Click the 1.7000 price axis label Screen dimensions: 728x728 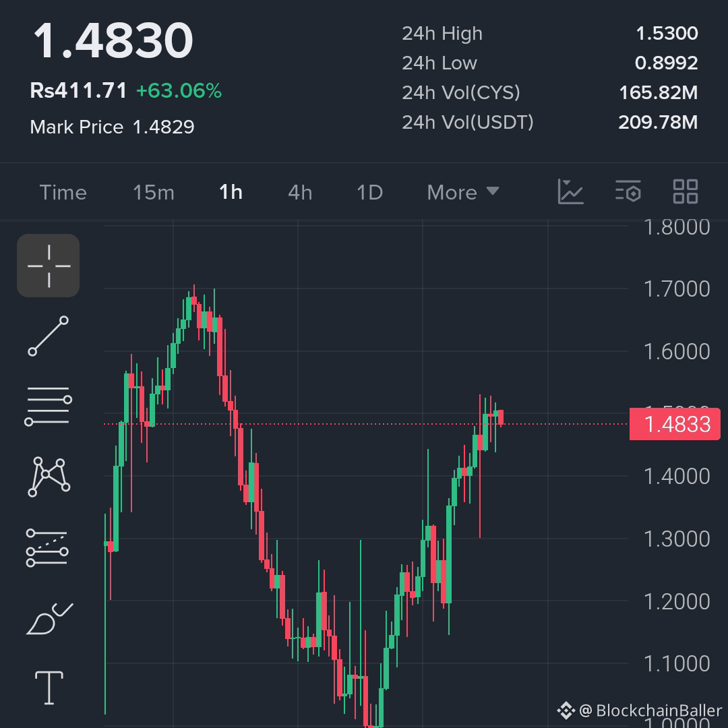677,289
